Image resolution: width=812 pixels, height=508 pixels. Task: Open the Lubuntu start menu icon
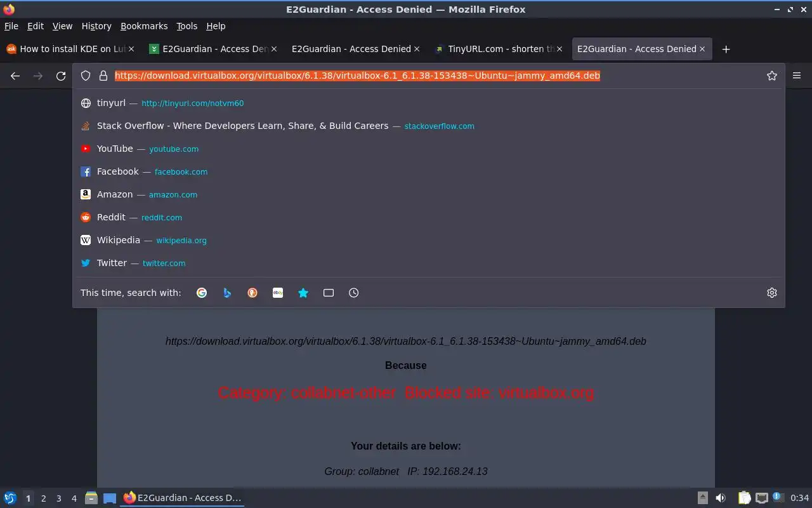click(x=10, y=498)
